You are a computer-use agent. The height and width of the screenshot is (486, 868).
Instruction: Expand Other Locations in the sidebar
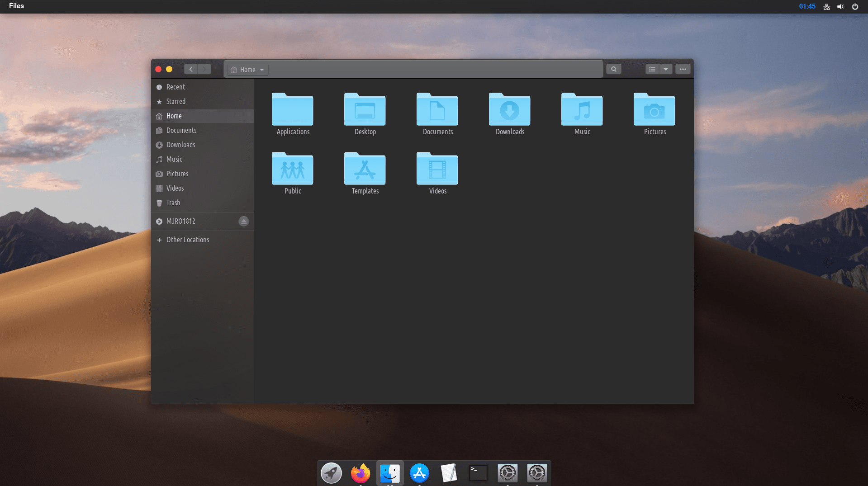[187, 240]
